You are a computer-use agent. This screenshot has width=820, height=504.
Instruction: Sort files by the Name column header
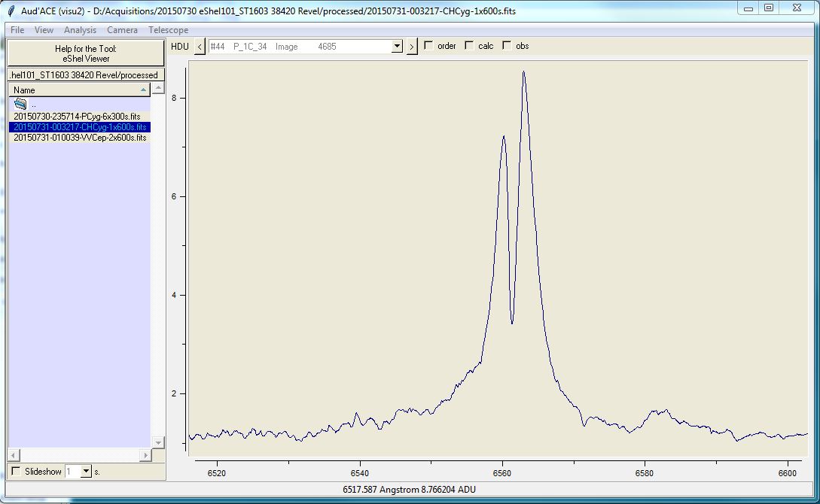pos(79,90)
